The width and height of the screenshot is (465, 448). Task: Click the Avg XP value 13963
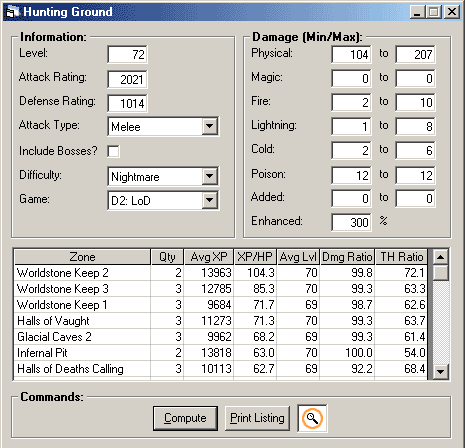216,273
